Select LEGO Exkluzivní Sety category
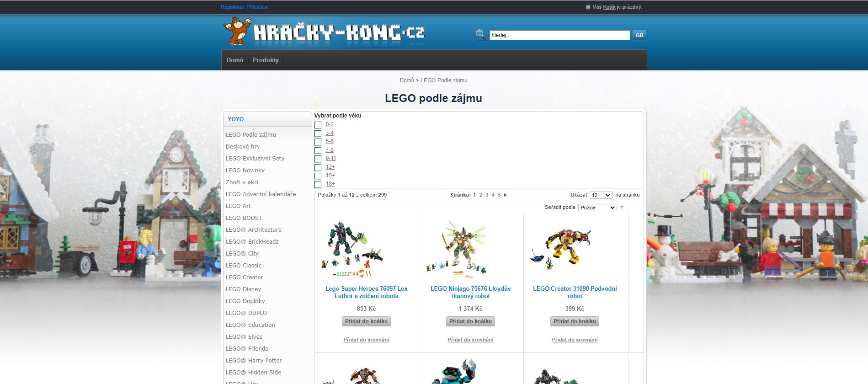Screen dimensions: 868x384 (x=255, y=158)
